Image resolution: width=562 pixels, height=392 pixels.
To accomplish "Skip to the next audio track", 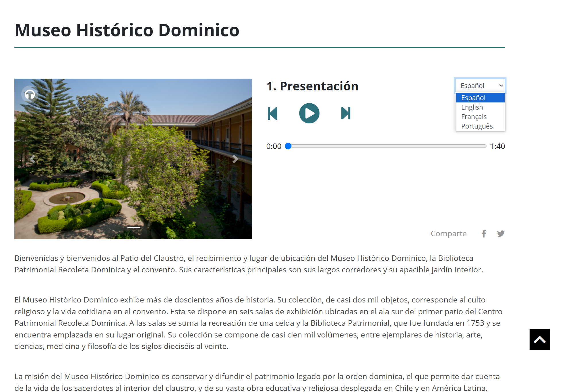I will [346, 113].
